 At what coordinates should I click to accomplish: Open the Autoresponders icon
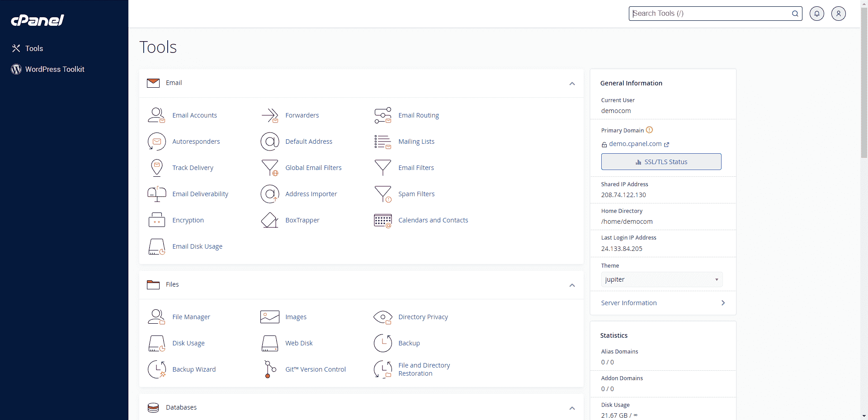coord(156,142)
